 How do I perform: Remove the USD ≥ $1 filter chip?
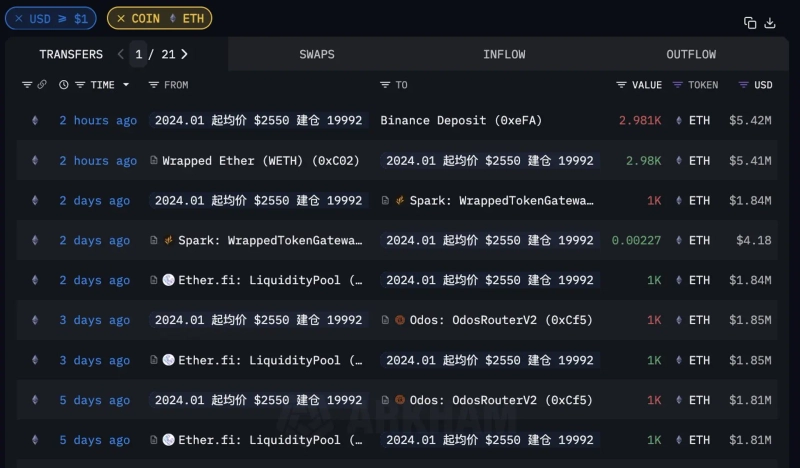click(19, 19)
